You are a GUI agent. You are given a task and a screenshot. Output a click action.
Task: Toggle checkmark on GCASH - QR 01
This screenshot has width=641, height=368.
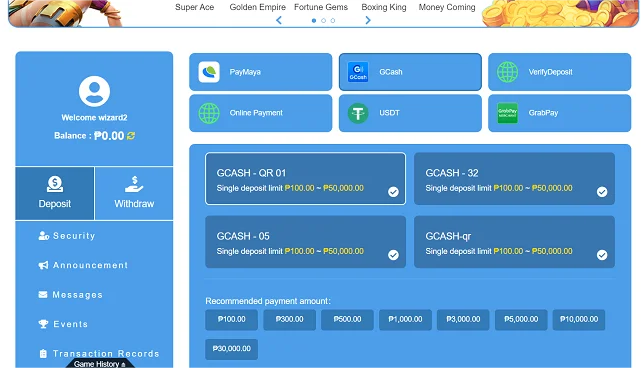(393, 192)
